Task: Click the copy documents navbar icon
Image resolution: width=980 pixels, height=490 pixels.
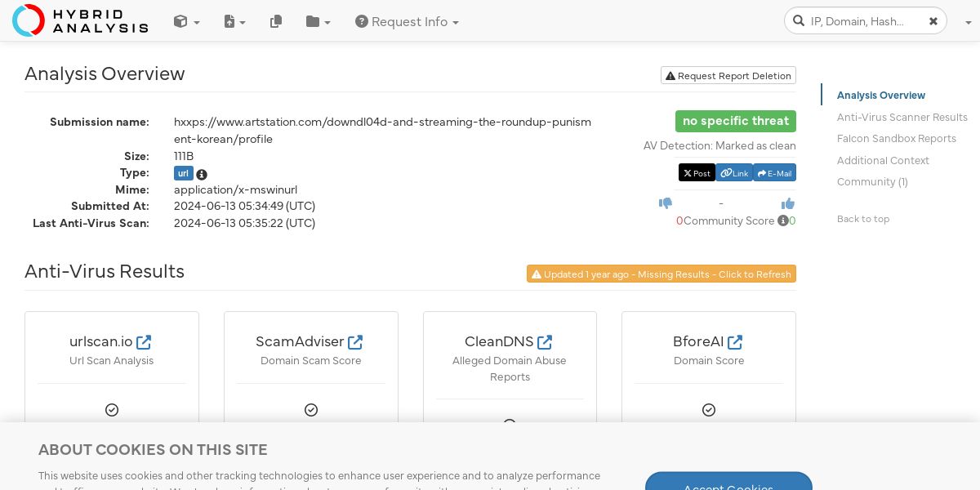Action: (x=276, y=22)
